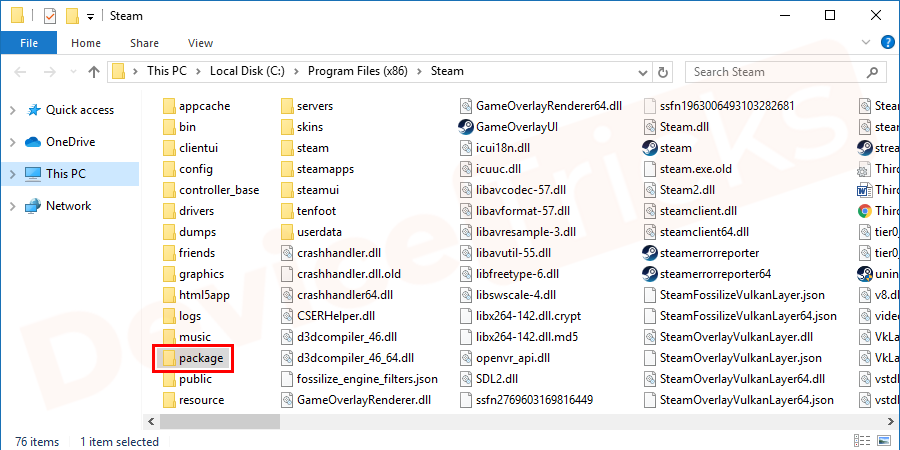The height and width of the screenshot is (450, 900).
Task: Open the Help question mark icon
Action: (886, 42)
